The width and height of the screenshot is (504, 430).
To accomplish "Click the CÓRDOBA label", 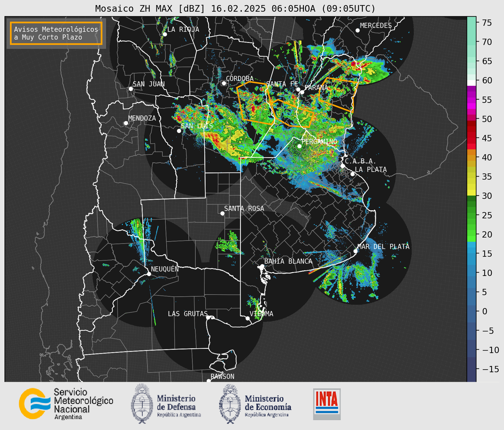I will 240,78.
